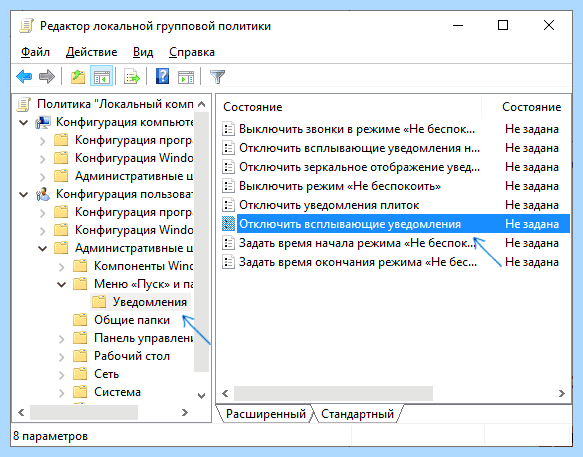Click icon of «Выключить звонки в режиме» policy
This screenshot has height=457, width=583.
point(228,129)
